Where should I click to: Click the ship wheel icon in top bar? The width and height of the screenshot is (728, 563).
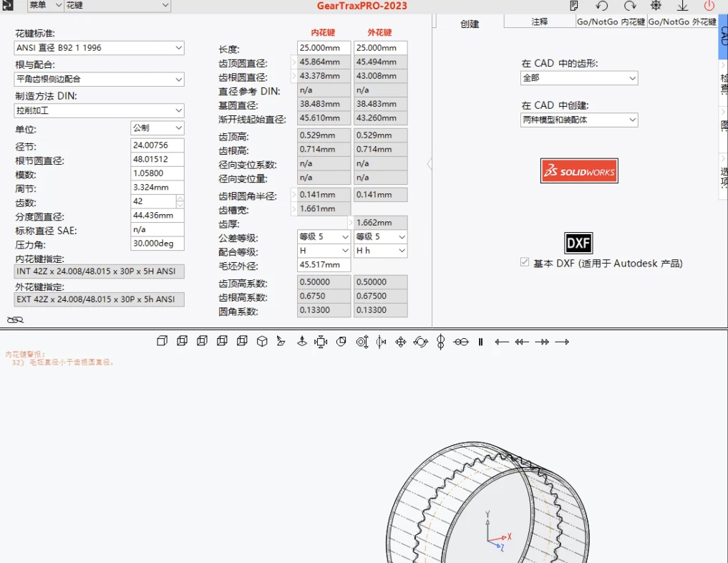point(656,6)
